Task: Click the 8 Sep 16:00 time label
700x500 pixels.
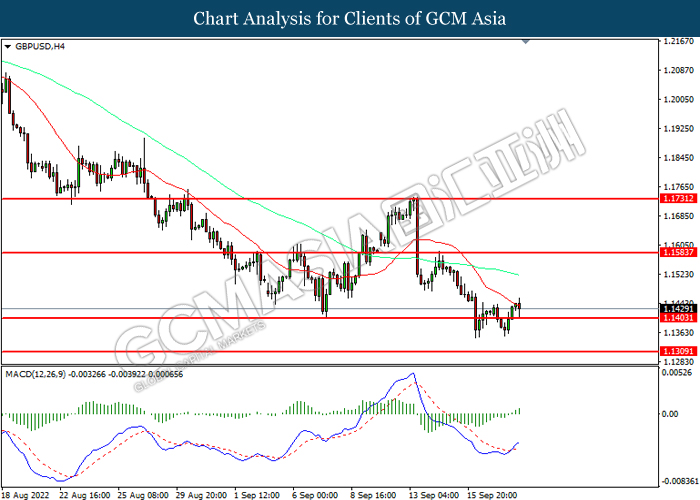Action: pos(373,495)
